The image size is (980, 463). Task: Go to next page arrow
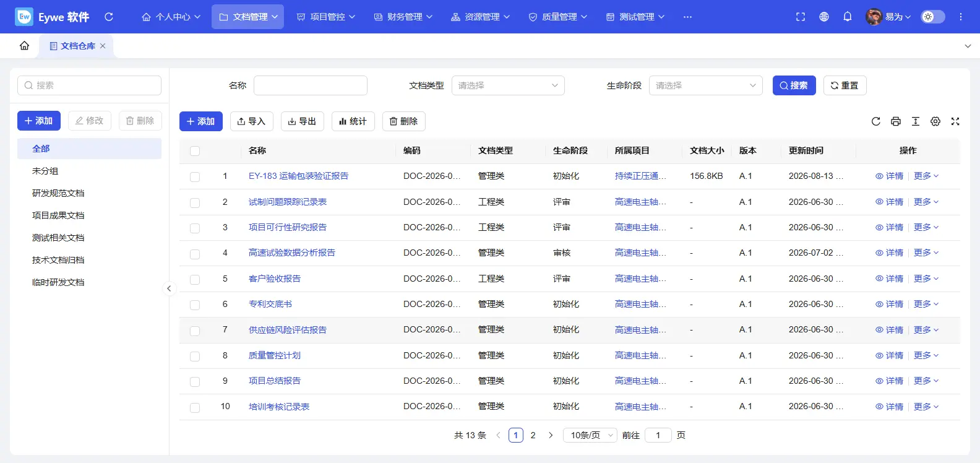coord(551,435)
